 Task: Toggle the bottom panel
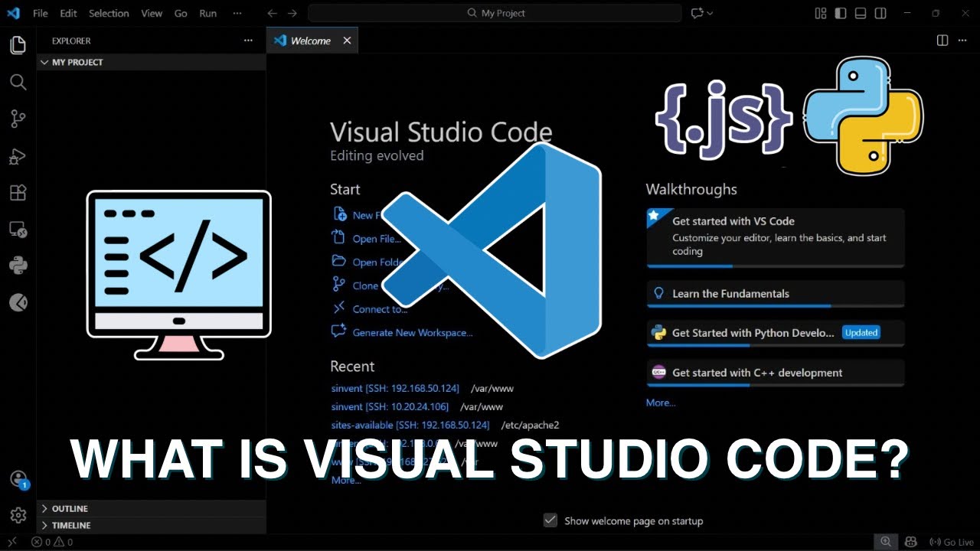click(861, 13)
